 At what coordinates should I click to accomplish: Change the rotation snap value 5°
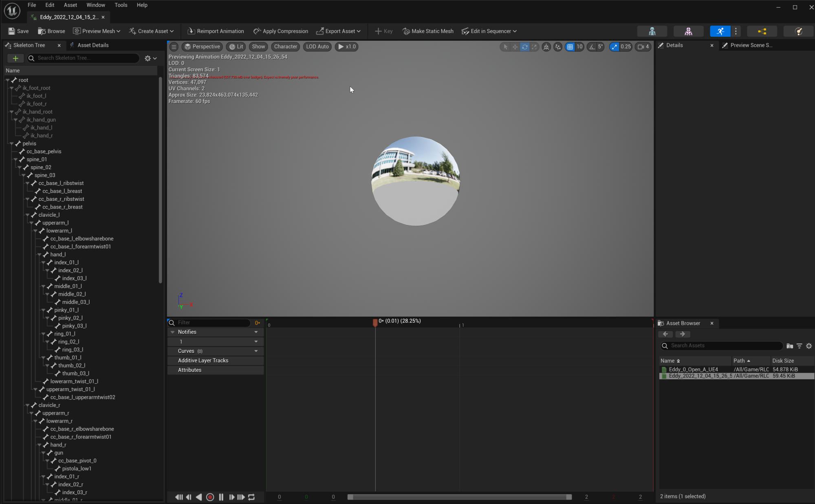601,47
